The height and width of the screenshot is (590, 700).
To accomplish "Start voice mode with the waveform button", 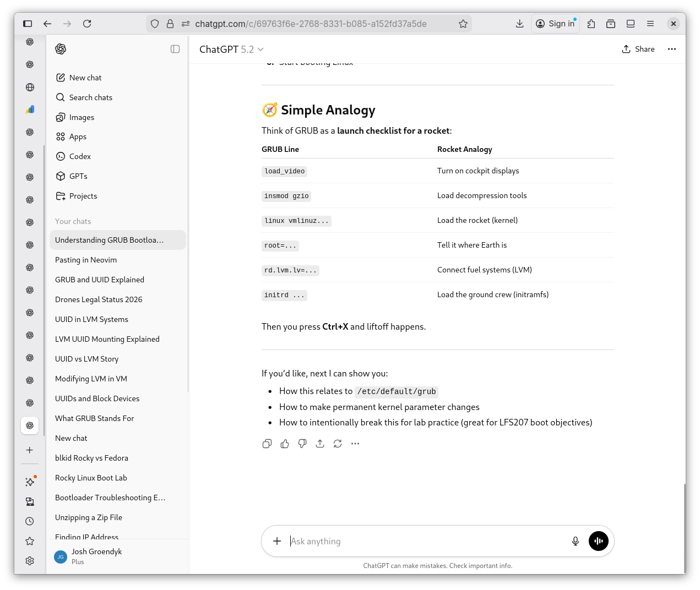I will tap(598, 541).
